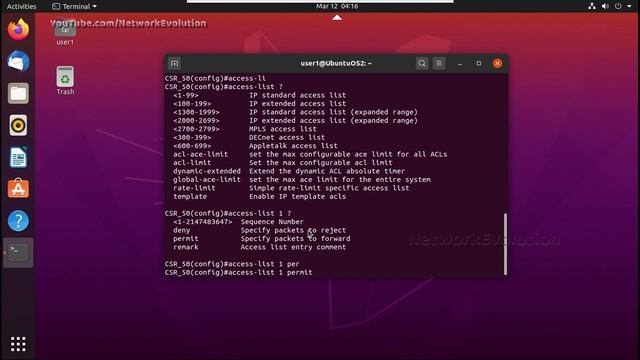Click the 'access-list 1 ?' command line

228,213
